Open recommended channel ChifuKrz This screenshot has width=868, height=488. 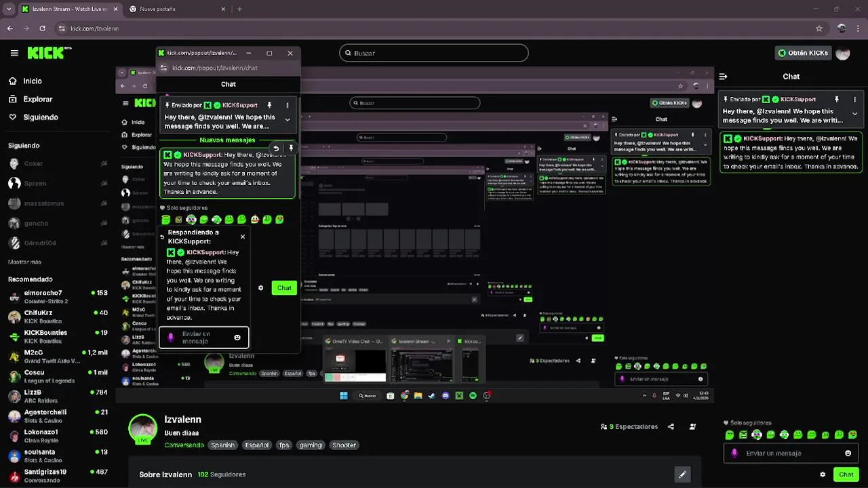tap(58, 317)
